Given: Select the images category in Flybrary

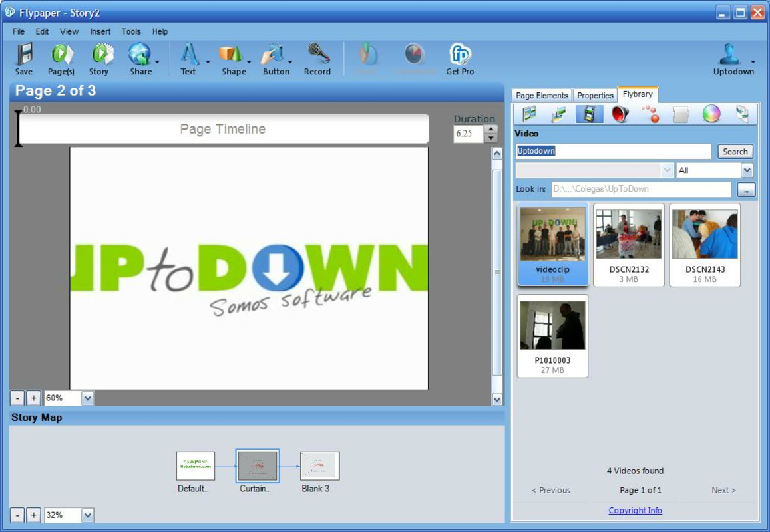Looking at the screenshot, I should 559,114.
